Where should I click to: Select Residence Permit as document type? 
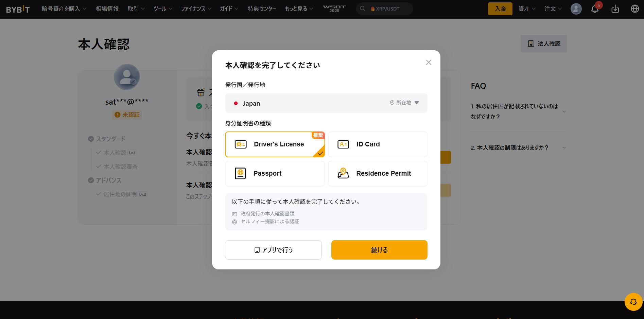click(x=377, y=173)
